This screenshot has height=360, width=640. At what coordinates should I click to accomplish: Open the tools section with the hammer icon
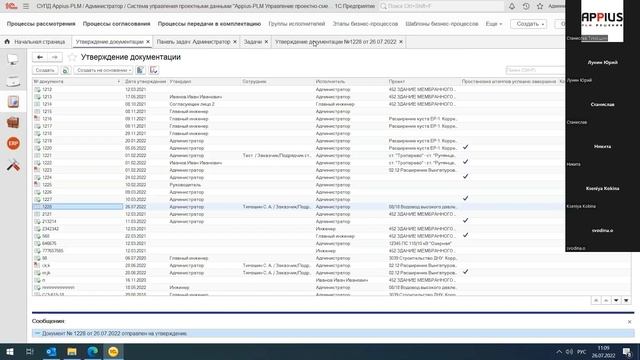coord(13,165)
